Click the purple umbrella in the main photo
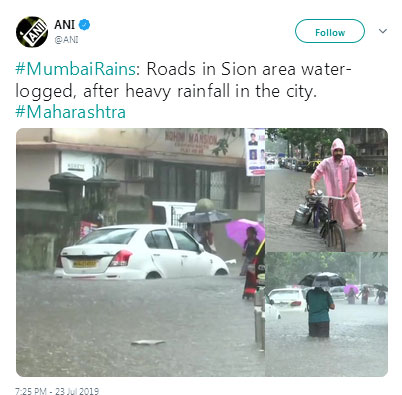The image size is (402, 395). [x=244, y=231]
